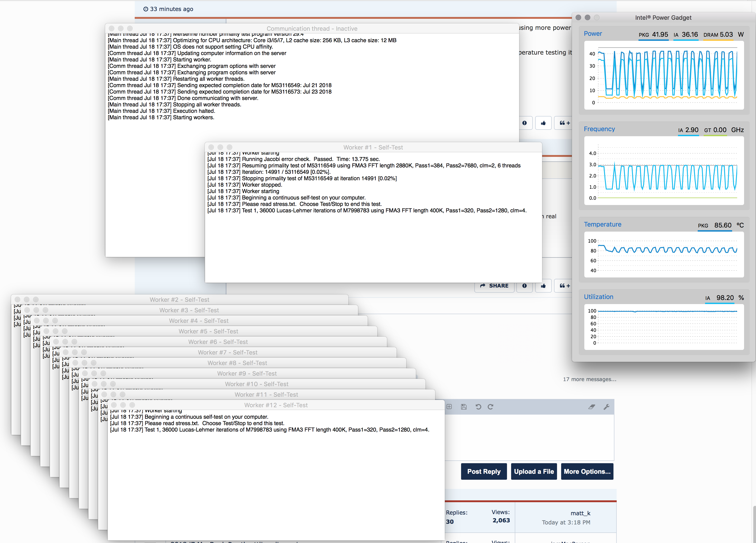Expand the "17 more messages..." link
This screenshot has width=756, height=543.
coord(589,379)
